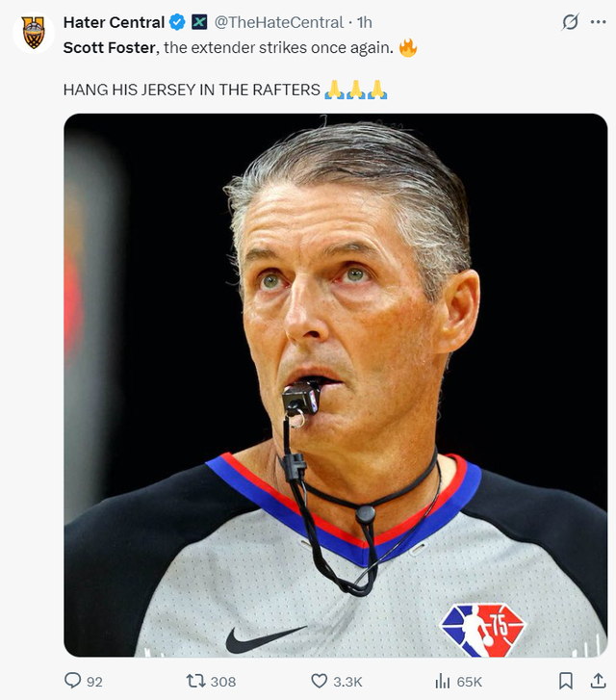This screenshot has height=700, width=616.
Task: Open the referee photo in the post
Action: pos(335,385)
